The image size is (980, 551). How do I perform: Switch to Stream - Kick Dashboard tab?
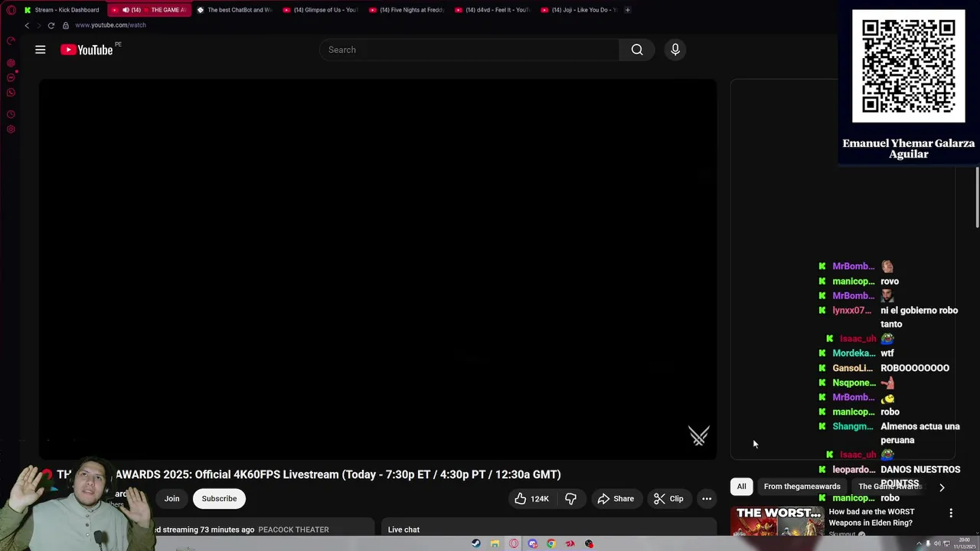click(61, 10)
